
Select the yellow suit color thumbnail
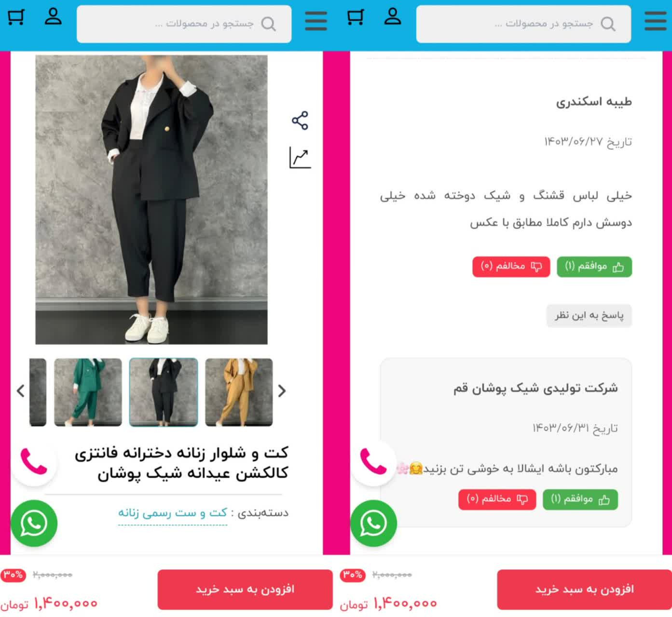pos(239,392)
